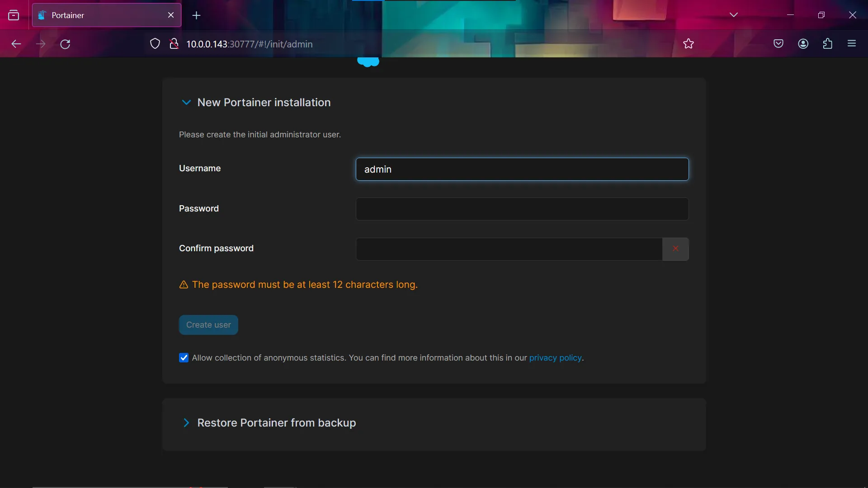Image resolution: width=868 pixels, height=488 pixels.
Task: Click the URL address bar text
Action: [x=250, y=44]
